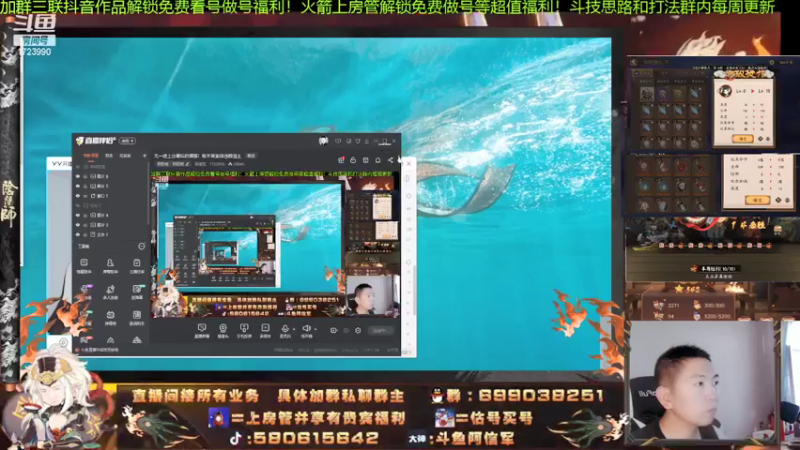Click the modify button after room title
Screen dimensions: 800x450
[251, 156]
